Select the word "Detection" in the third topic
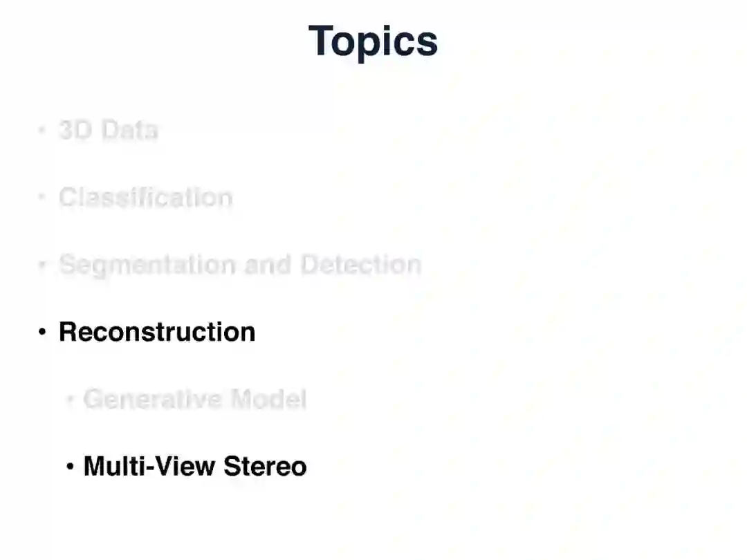747x560 pixels. pos(360,265)
